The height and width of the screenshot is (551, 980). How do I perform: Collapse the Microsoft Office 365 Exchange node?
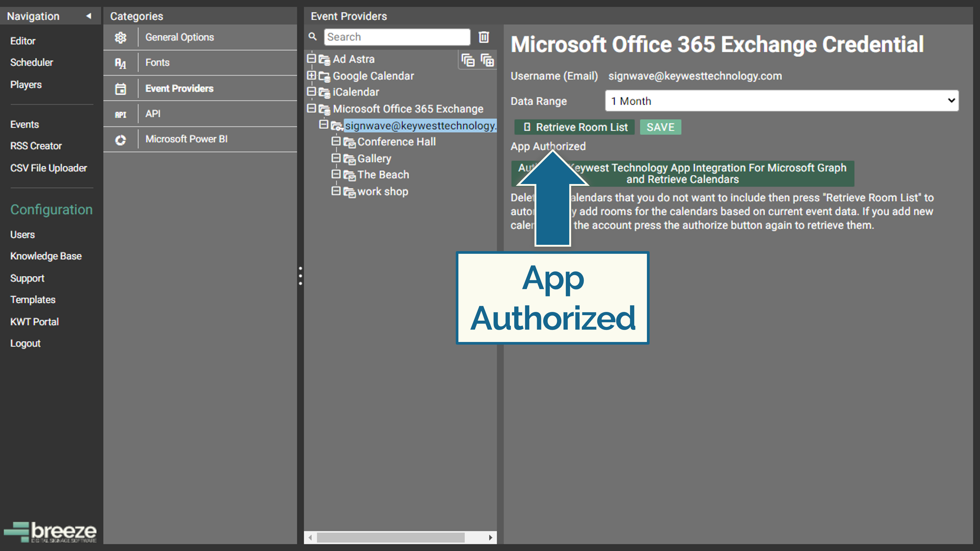point(311,108)
